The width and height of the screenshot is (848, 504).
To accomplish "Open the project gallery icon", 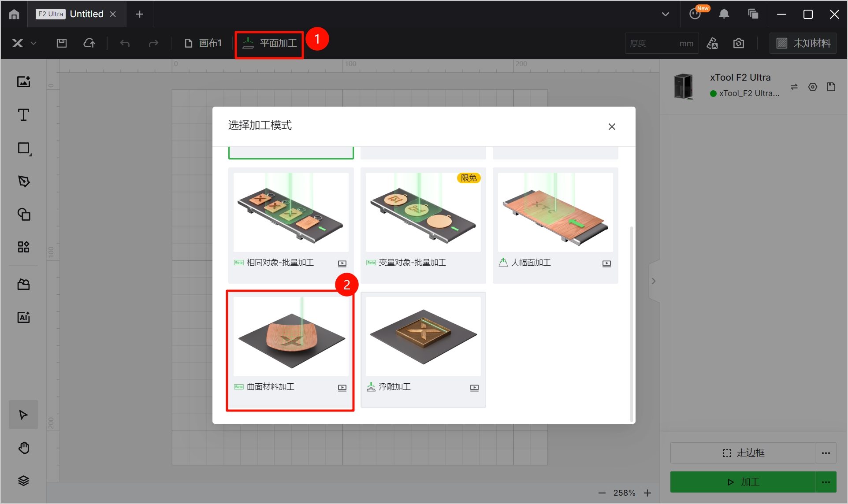I will tap(24, 285).
